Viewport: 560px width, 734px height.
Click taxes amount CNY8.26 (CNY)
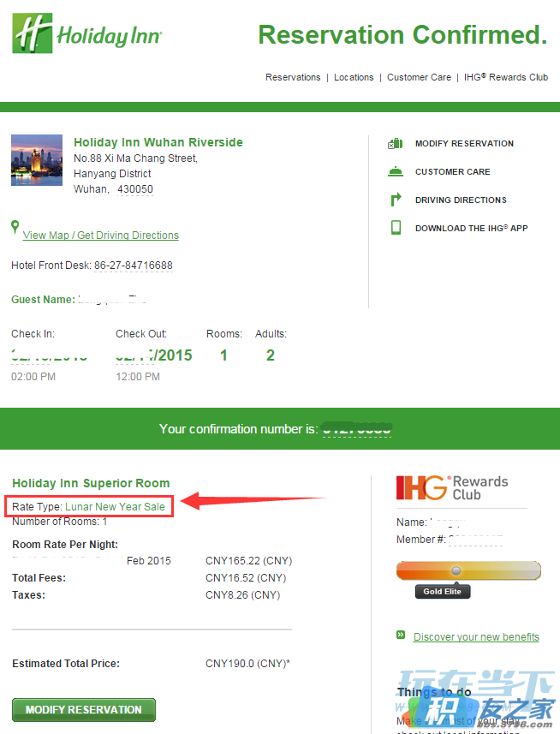pyautogui.click(x=243, y=595)
